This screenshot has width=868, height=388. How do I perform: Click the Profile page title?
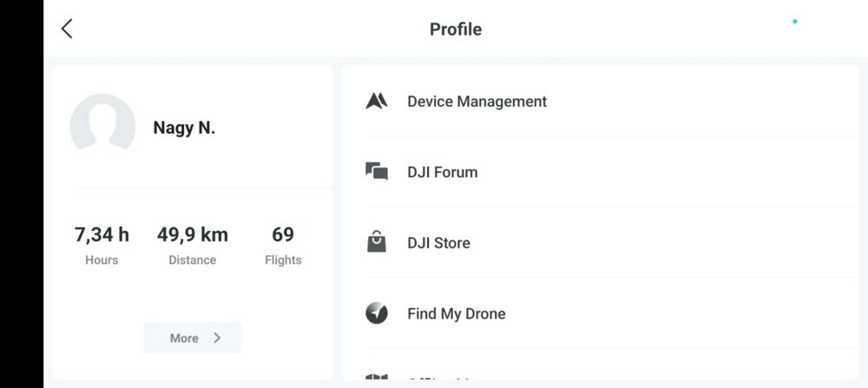click(456, 29)
